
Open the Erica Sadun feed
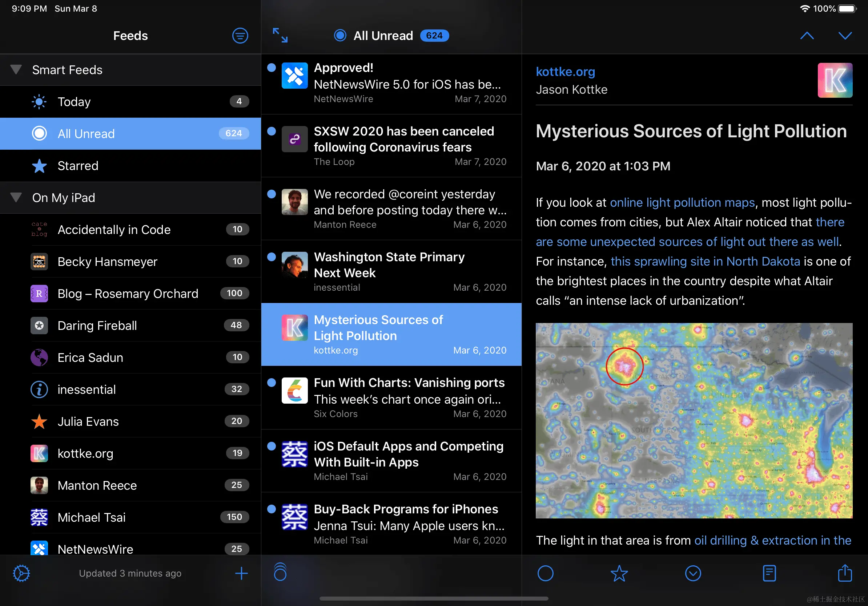[130, 357]
